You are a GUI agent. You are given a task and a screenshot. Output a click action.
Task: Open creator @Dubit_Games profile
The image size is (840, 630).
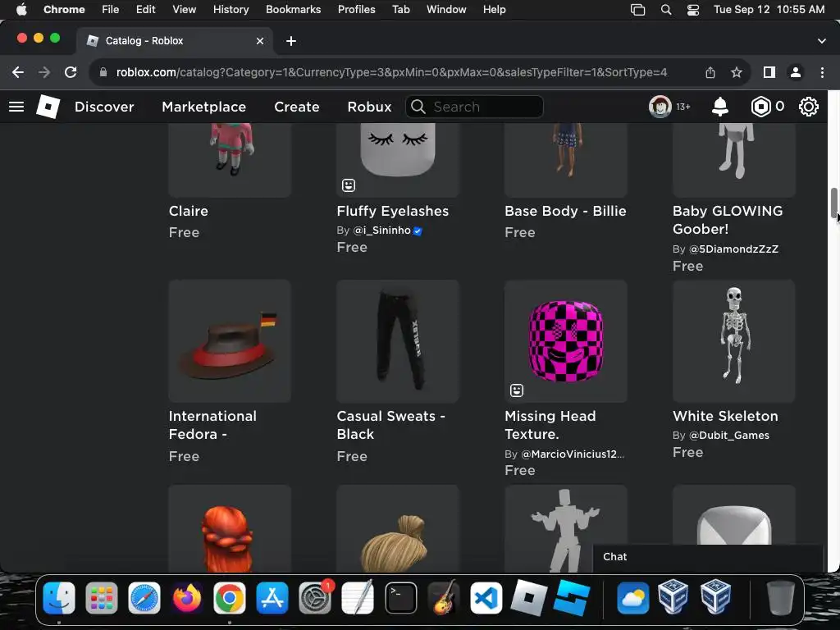728,435
